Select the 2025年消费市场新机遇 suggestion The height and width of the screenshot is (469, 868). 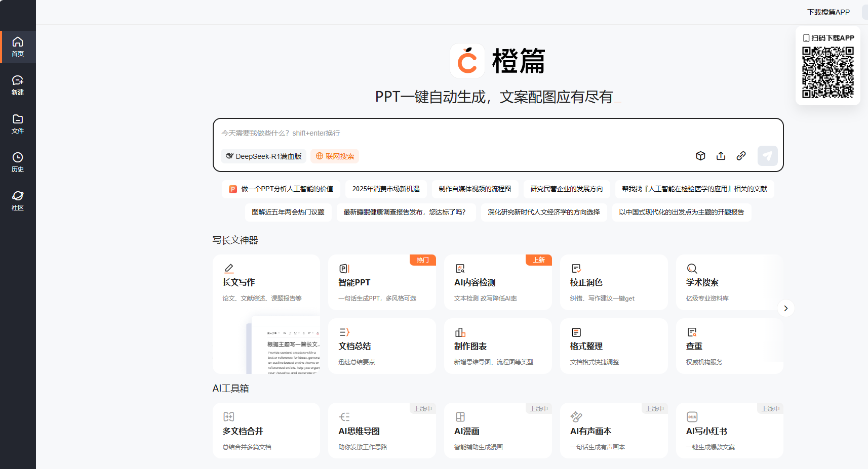click(x=387, y=189)
